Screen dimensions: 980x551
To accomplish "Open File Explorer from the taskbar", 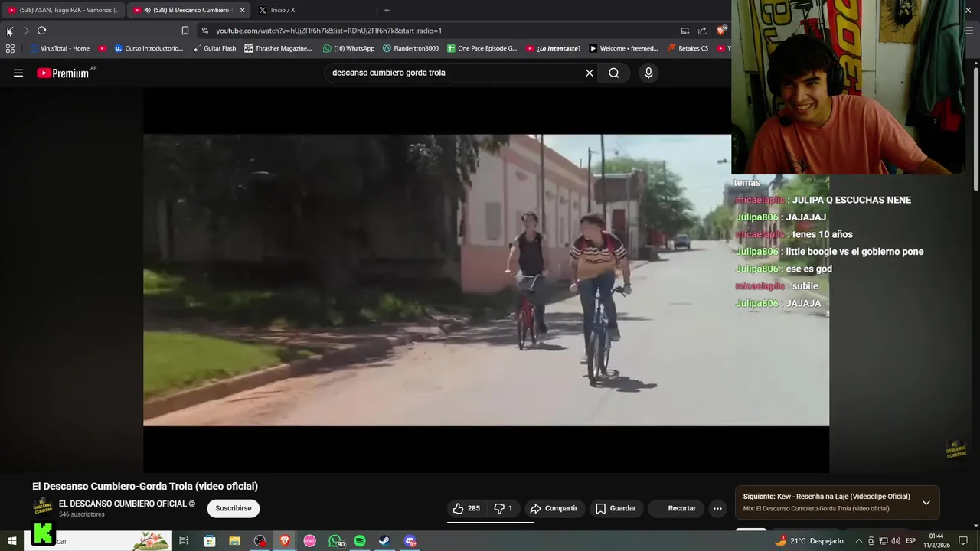I will (x=234, y=541).
